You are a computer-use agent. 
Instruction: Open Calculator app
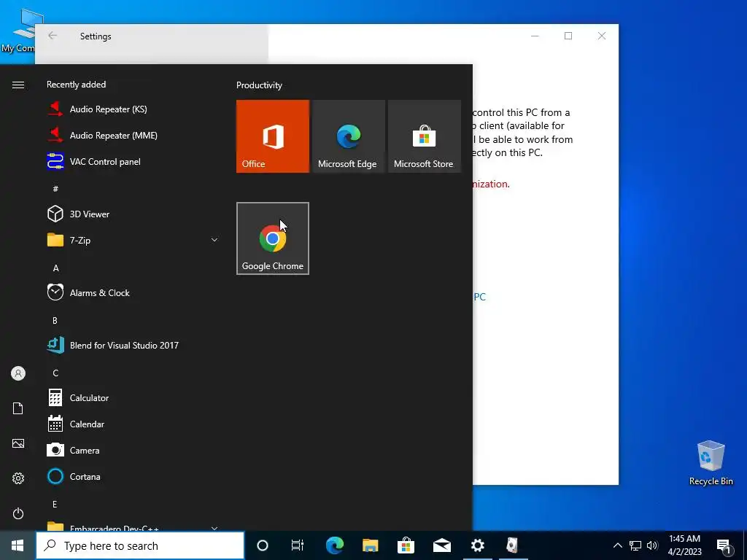click(133, 397)
